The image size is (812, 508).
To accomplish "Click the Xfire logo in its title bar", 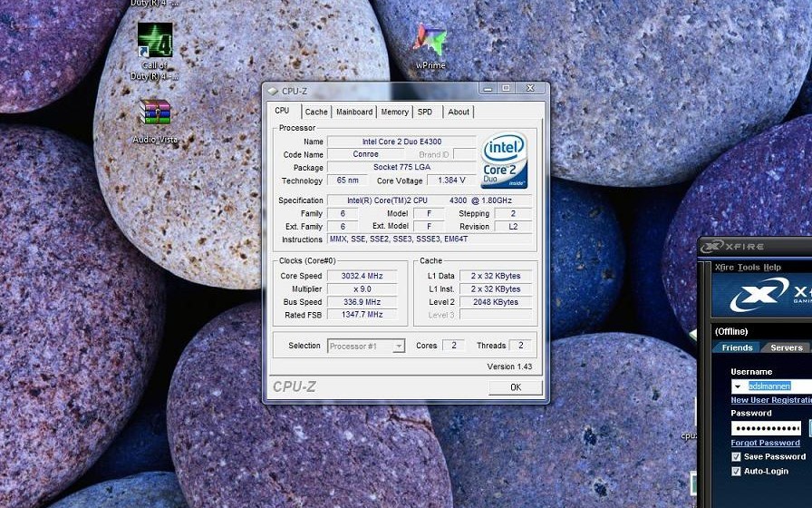I will 711,246.
